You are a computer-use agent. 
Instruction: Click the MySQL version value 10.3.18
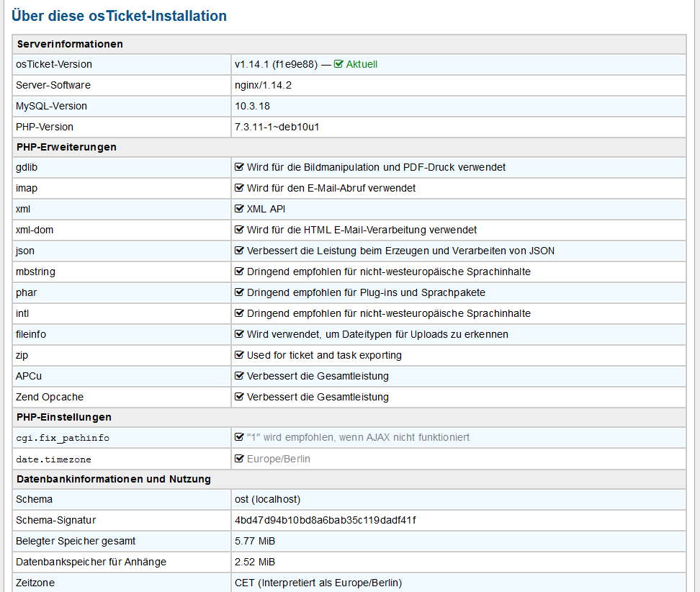(x=253, y=107)
